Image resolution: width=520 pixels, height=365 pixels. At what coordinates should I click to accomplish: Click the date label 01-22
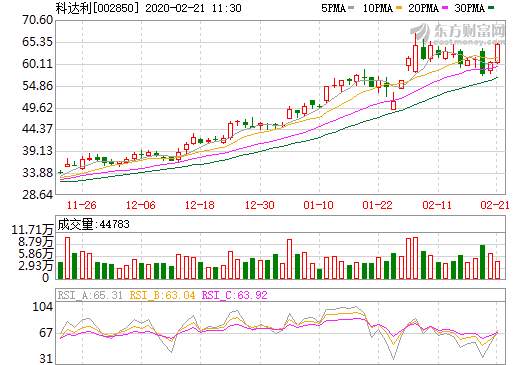coord(378,205)
